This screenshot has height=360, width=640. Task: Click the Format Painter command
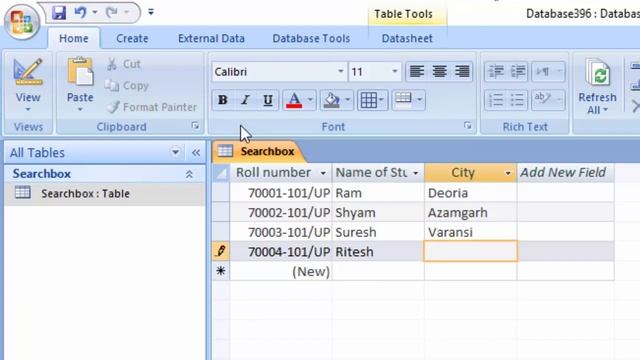pos(152,107)
